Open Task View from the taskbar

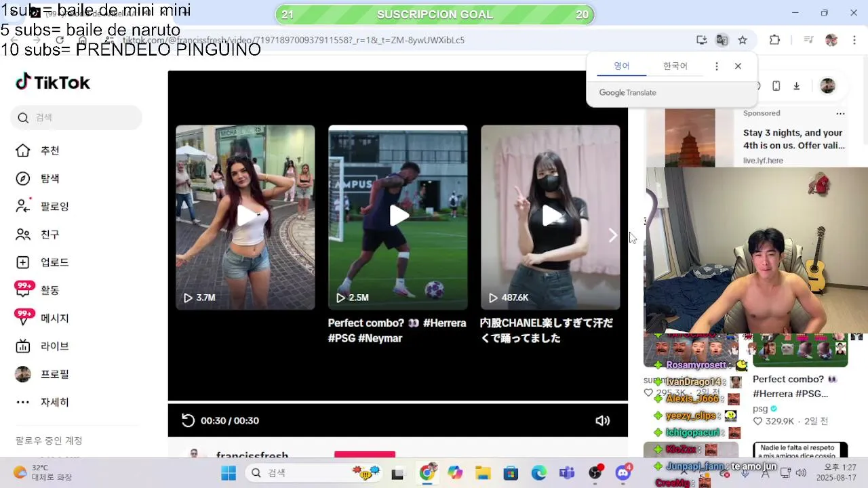398,474
